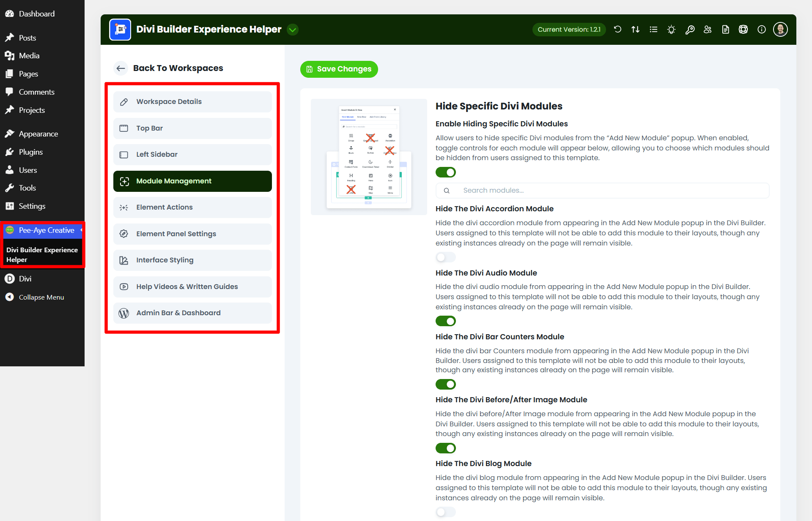
Task: Open the Element Panel Settings tab
Action: click(x=192, y=234)
